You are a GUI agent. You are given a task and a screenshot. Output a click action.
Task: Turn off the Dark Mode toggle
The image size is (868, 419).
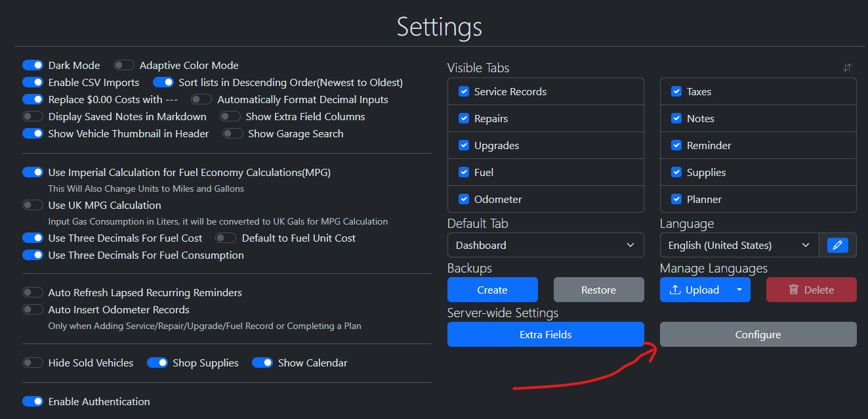(33, 66)
